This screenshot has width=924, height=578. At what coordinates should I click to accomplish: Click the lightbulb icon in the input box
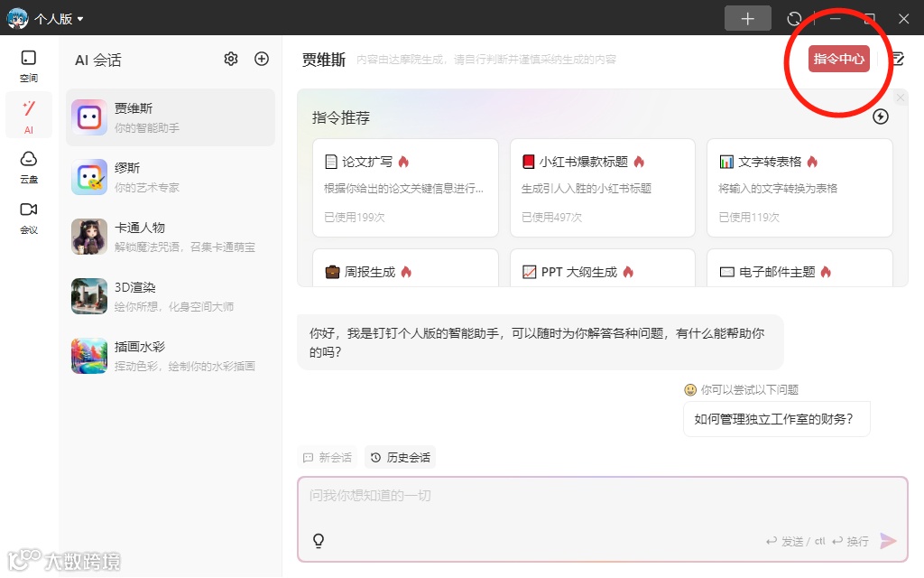(x=319, y=540)
